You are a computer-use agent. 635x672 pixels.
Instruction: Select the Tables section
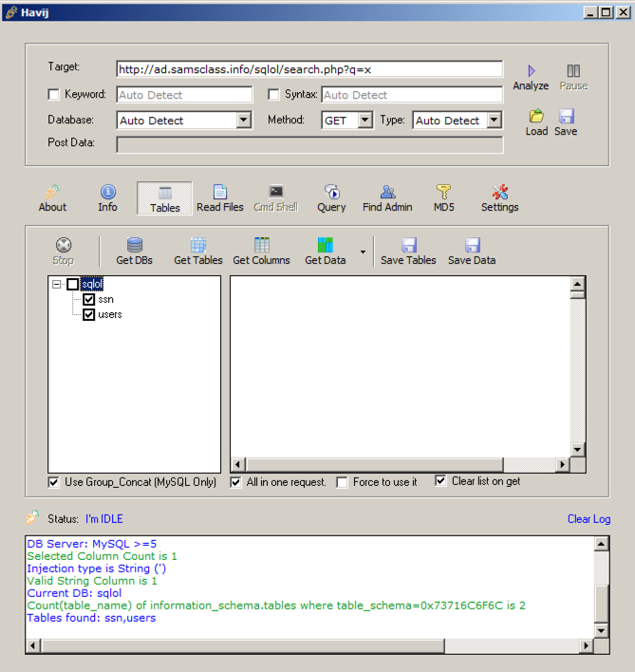164,198
